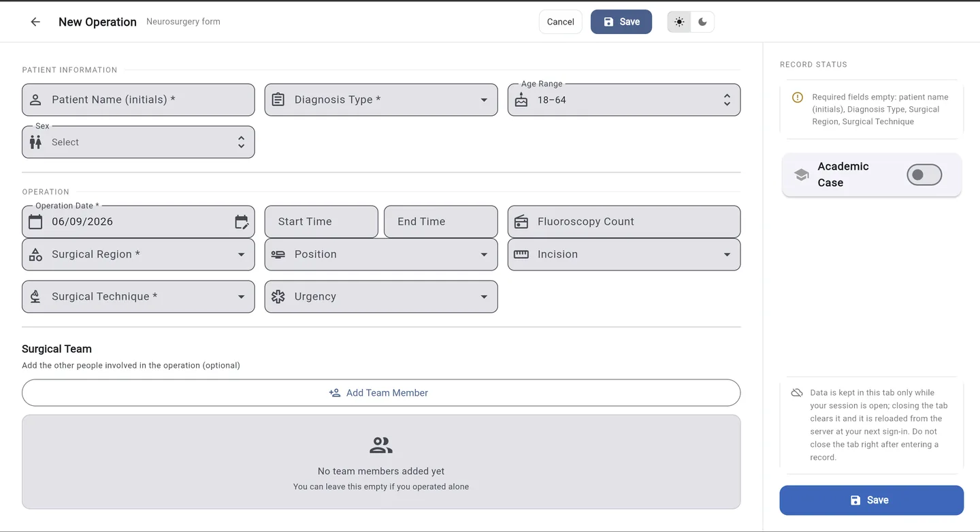Expand the Surgical Region dropdown arrow
Screen dimensions: 980x532
coord(241,255)
